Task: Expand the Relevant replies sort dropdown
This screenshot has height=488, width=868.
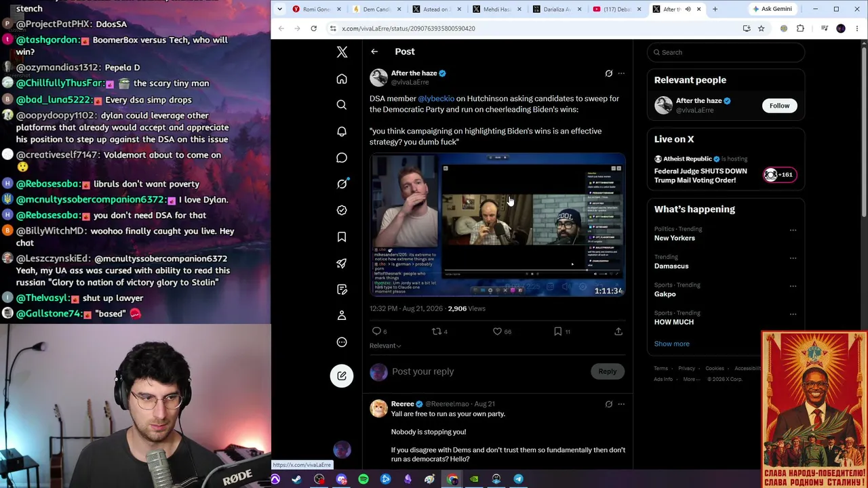Action: [x=385, y=346]
